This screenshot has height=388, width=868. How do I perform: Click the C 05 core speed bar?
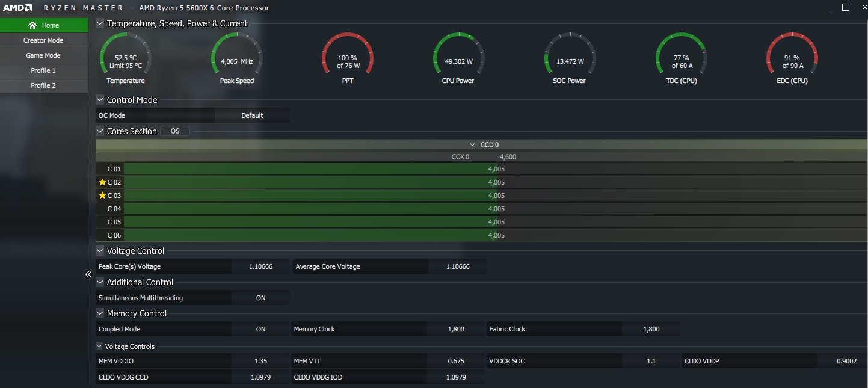(496, 222)
